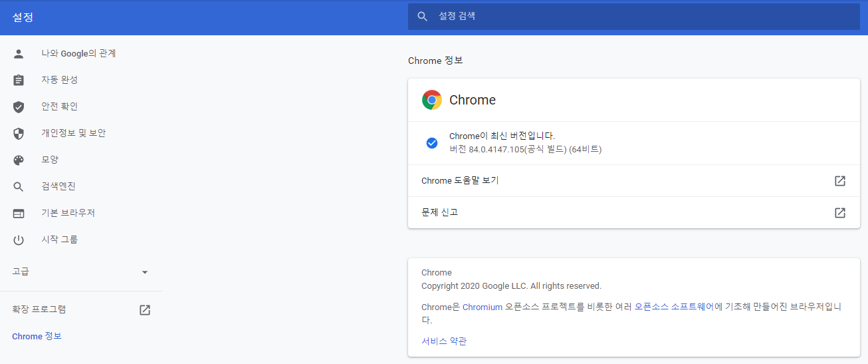Follow the 오픈소스 소프트웨어 link
Screen dimensions: 868x364
[x=675, y=307]
